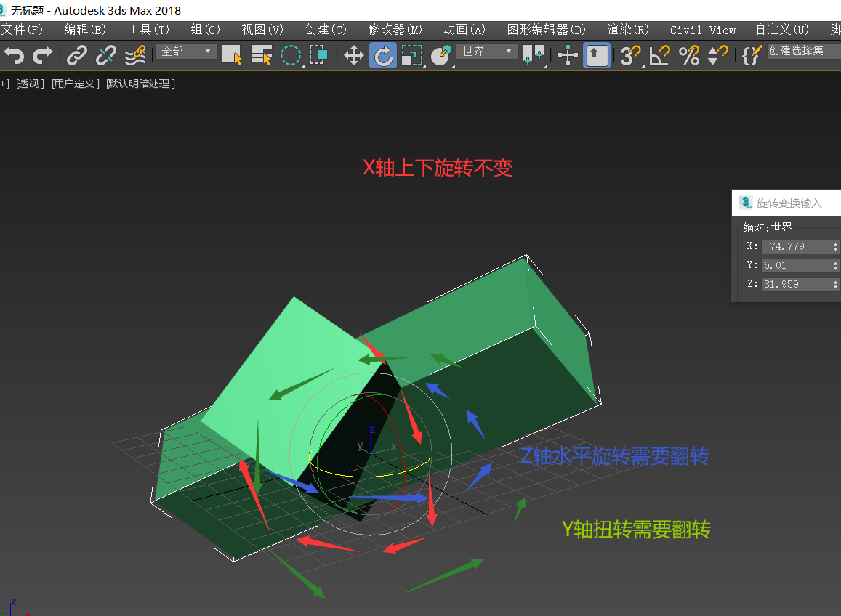Pick the circular selection region tool
The image size is (841, 616).
(x=291, y=55)
